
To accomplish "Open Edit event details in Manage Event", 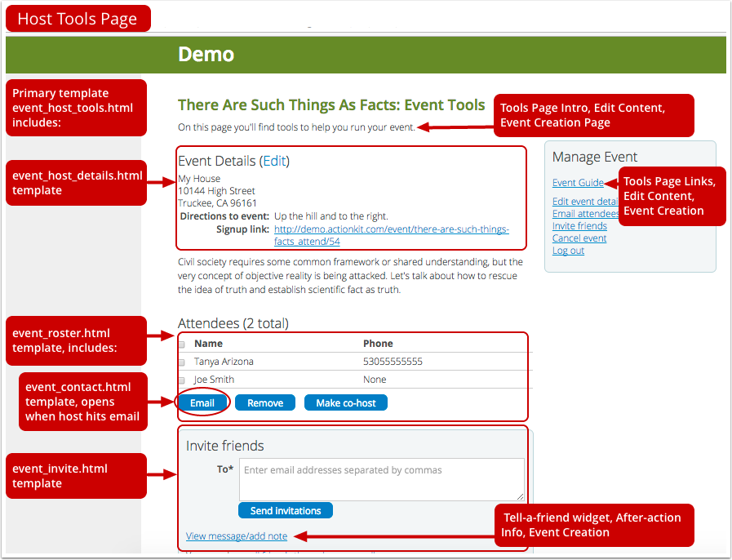I will (584, 201).
